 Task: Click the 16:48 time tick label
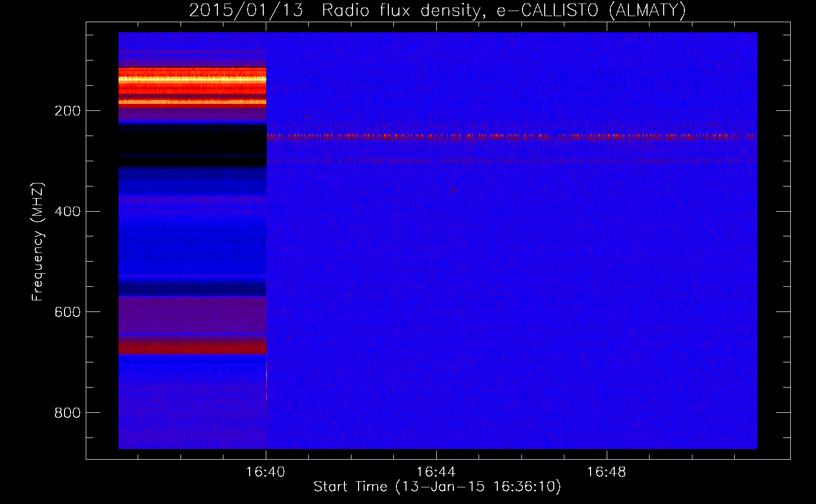pyautogui.click(x=606, y=472)
